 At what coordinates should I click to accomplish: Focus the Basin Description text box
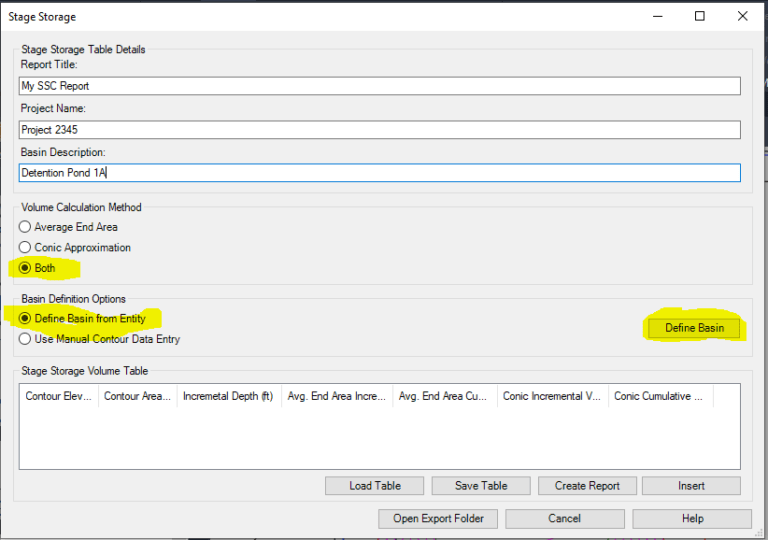point(379,173)
